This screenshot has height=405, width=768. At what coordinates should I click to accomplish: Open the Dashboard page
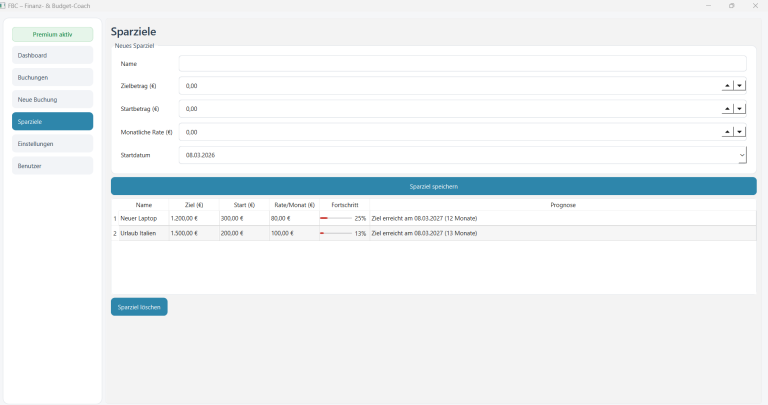point(52,55)
